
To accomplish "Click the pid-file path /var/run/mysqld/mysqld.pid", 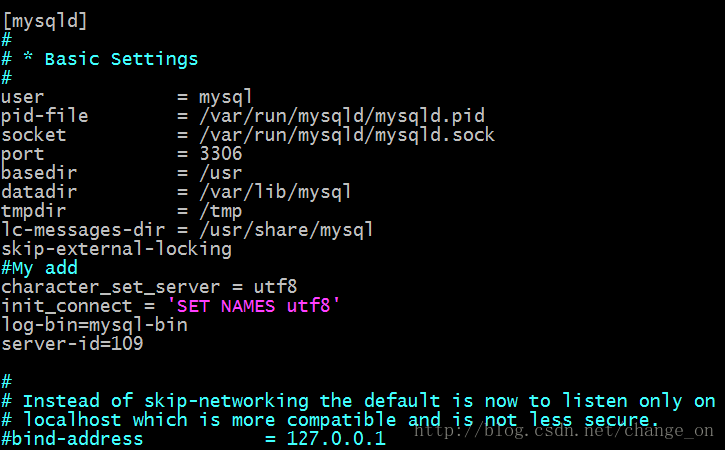I will point(342,116).
